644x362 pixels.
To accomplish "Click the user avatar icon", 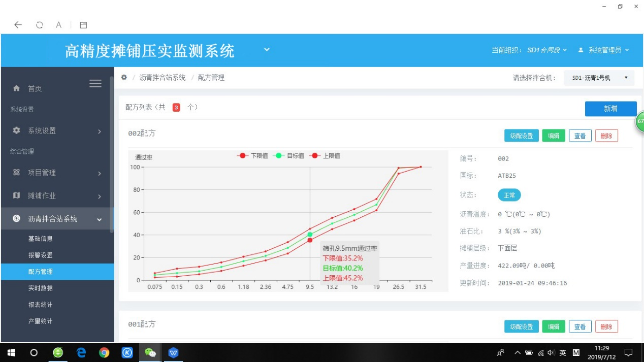I will (581, 50).
